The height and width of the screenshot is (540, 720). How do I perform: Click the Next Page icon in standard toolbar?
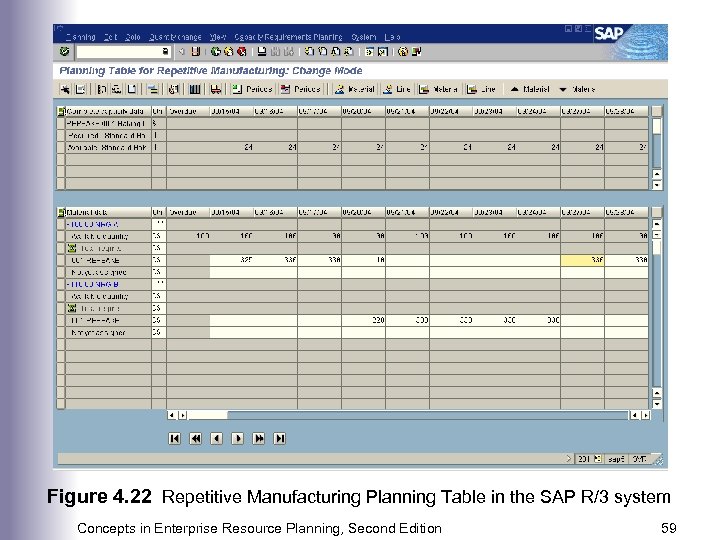pyautogui.click(x=336, y=51)
